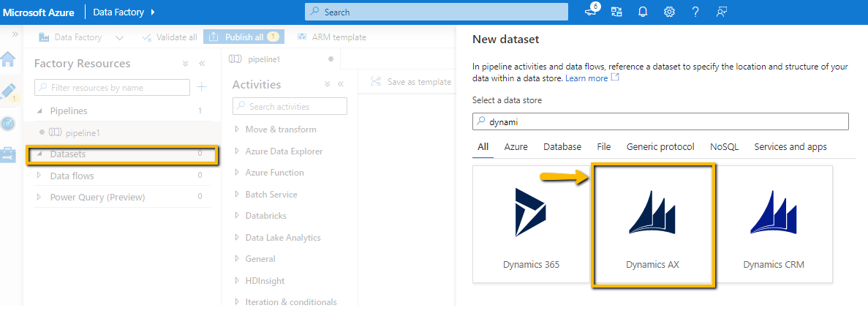Image resolution: width=868 pixels, height=319 pixels.
Task: Open the pipeline1 editor tab
Action: pos(281,59)
